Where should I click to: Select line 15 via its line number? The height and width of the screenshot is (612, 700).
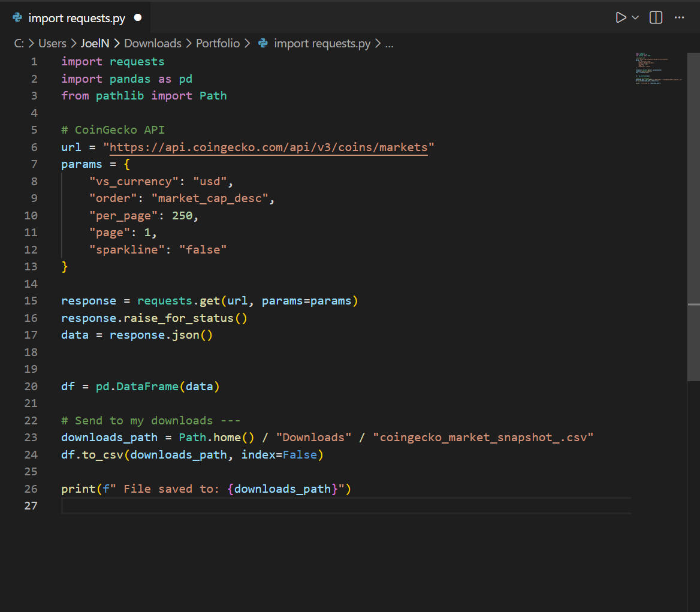tap(31, 301)
